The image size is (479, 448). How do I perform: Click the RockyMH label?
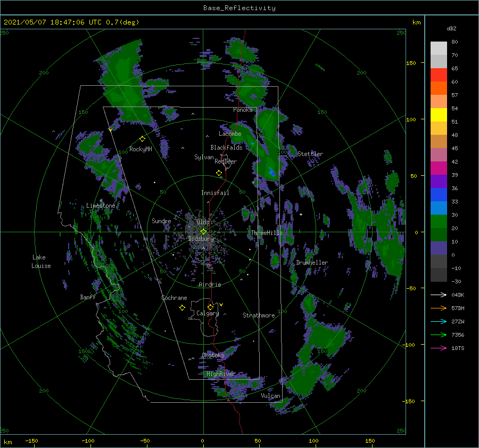[141, 149]
